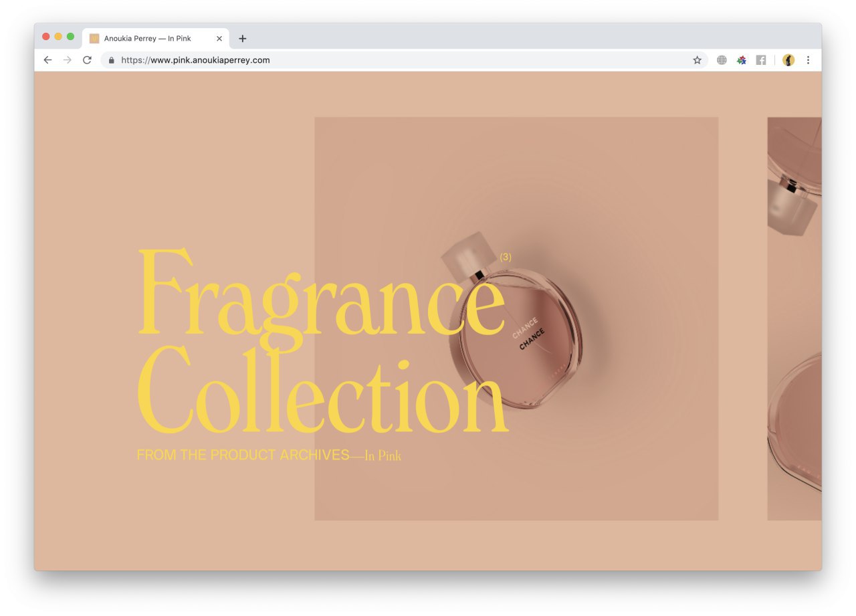Click the red window close button

coord(46,37)
